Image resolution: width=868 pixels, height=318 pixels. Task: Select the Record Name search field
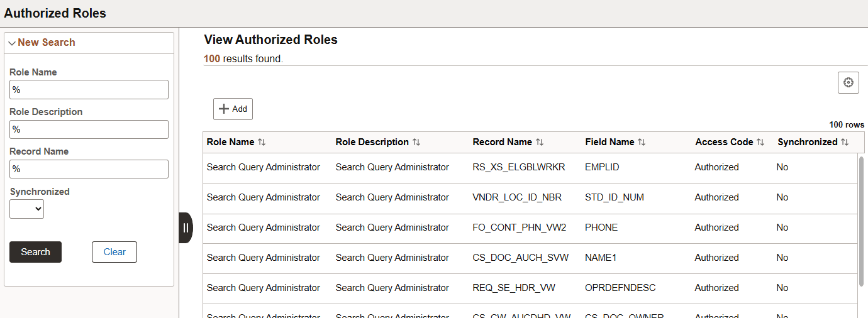pos(89,169)
